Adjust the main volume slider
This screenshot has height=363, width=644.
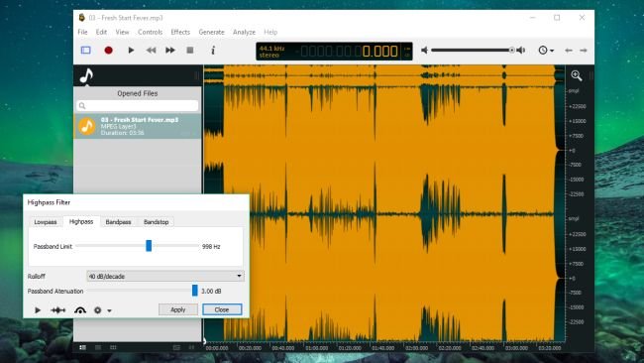(x=473, y=51)
